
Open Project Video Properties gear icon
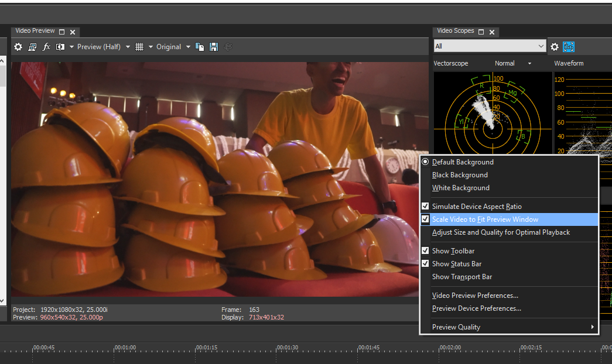point(18,47)
